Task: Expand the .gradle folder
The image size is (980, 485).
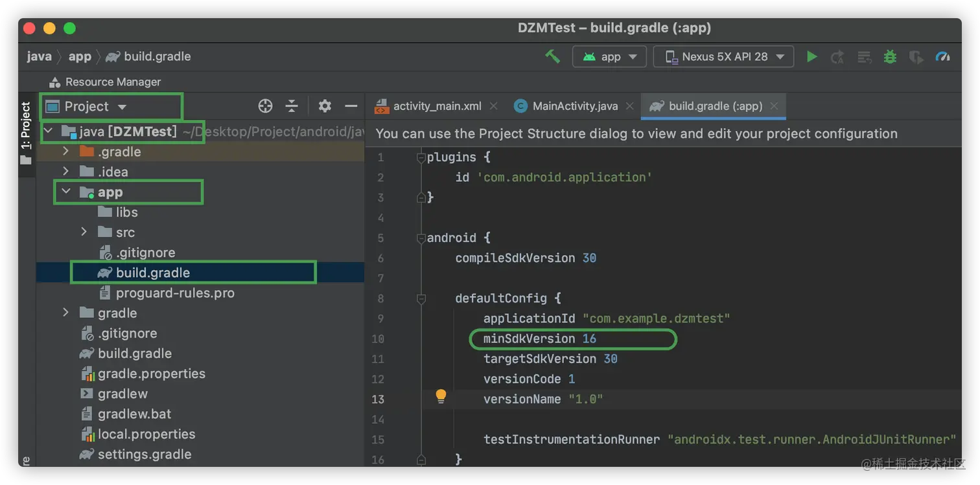Action: pyautogui.click(x=65, y=152)
